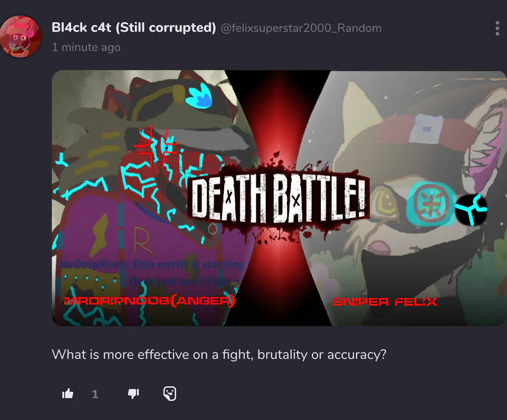Open the three-dot post options menu
Viewport: 507px width, 420px height.
click(497, 29)
